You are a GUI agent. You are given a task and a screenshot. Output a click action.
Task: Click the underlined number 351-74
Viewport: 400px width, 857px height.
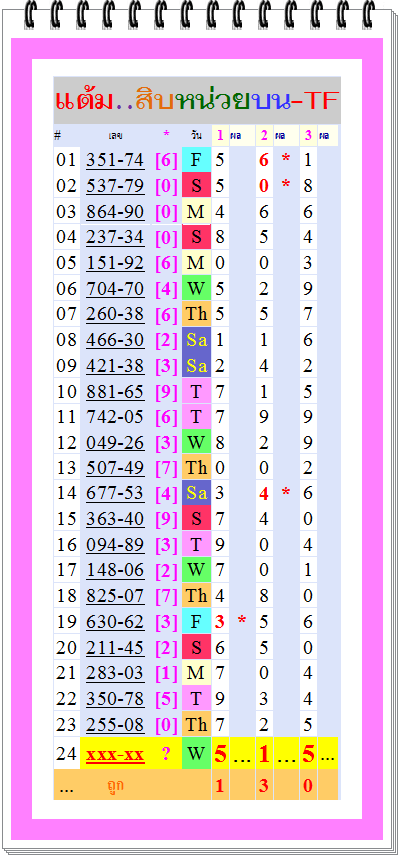115,160
